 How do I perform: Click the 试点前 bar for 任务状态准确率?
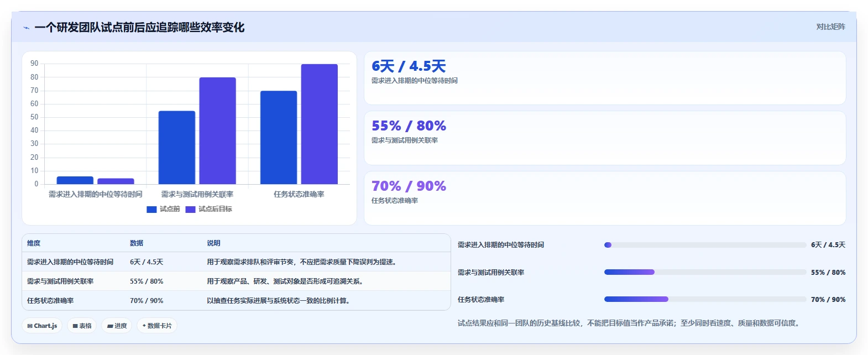point(279,138)
